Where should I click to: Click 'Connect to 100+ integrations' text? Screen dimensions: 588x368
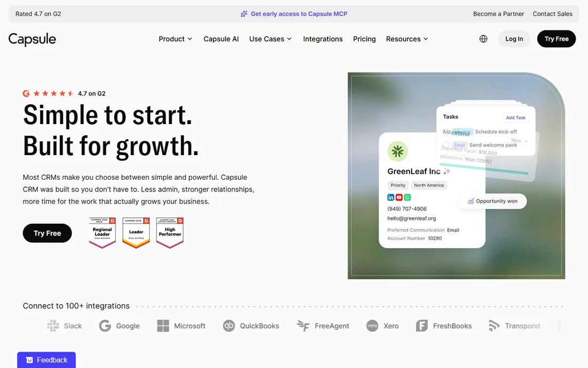pyautogui.click(x=76, y=306)
